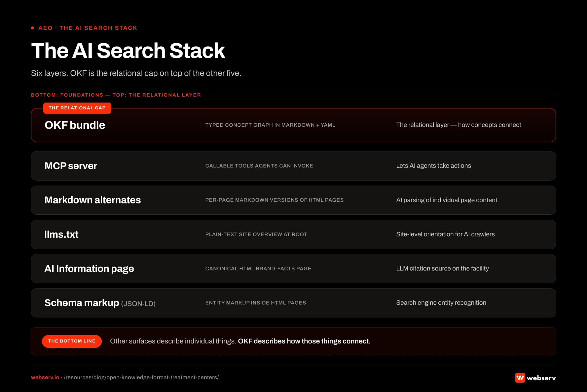
Task: Click the blog URL path in footer
Action: click(141, 377)
